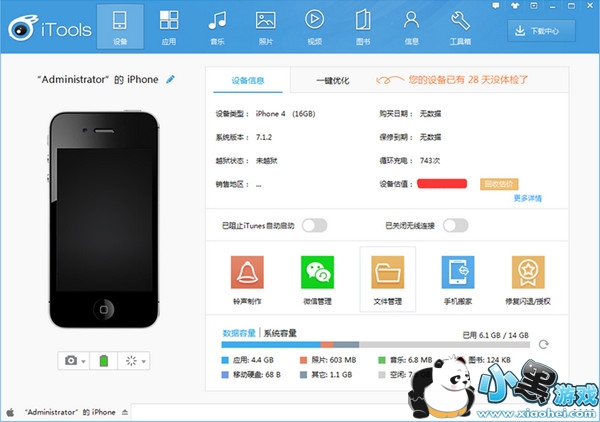The height and width of the screenshot is (422, 600).
Task: Click the red 设备估值 value bar
Action: click(442, 184)
